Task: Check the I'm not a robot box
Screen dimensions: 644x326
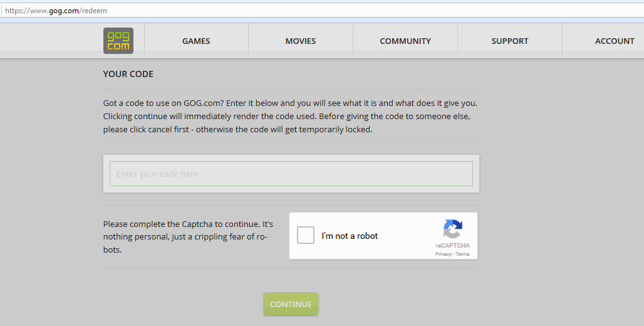Action: (x=306, y=235)
